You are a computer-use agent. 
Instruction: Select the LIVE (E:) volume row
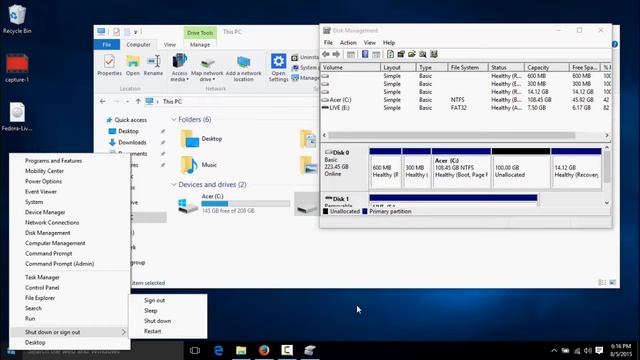click(x=466, y=108)
